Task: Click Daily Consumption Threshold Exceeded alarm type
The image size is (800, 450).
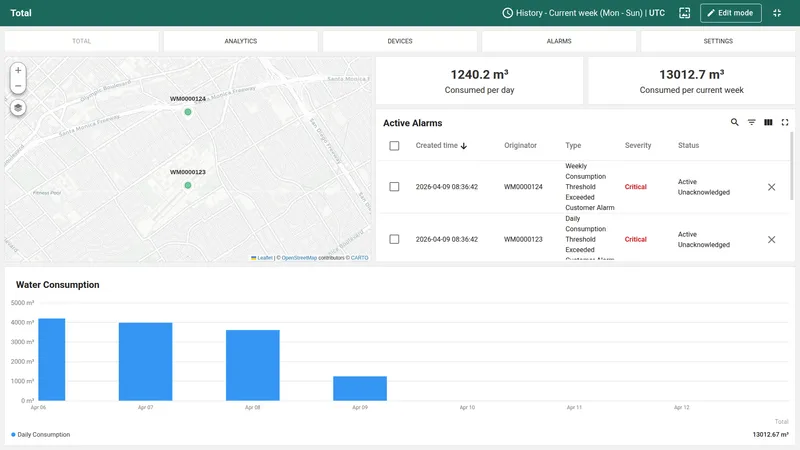Action: [x=589, y=238]
